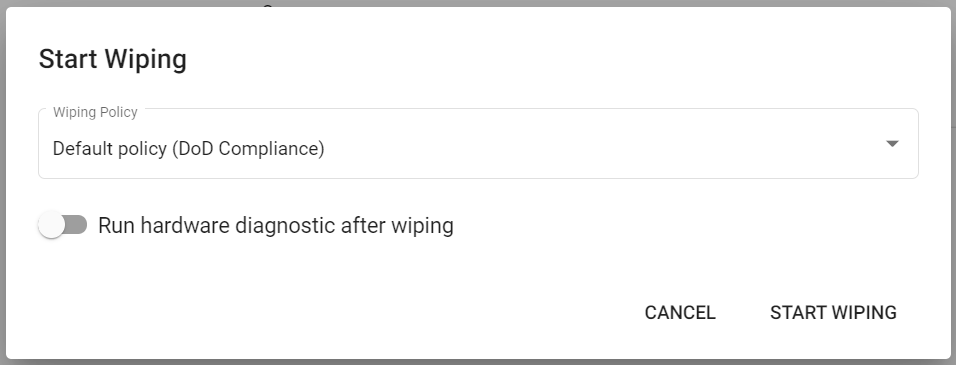The height and width of the screenshot is (365, 956).
Task: Expand the policy list using the caret icon
Action: point(892,144)
